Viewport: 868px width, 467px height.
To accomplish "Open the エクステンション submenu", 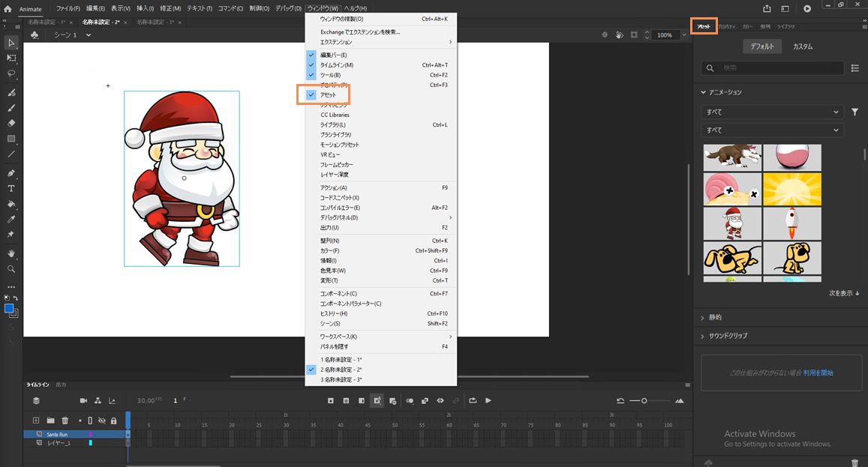I will [381, 42].
